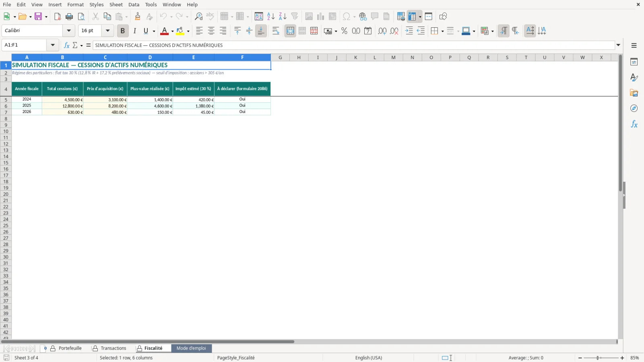Toggle wrap text
This screenshot has width=644, height=362.
click(276, 31)
